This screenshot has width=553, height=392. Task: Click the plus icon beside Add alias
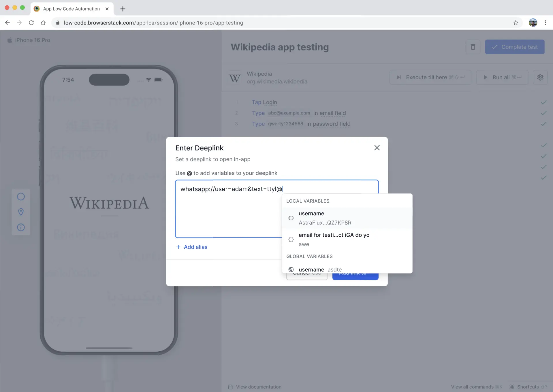pyautogui.click(x=178, y=247)
